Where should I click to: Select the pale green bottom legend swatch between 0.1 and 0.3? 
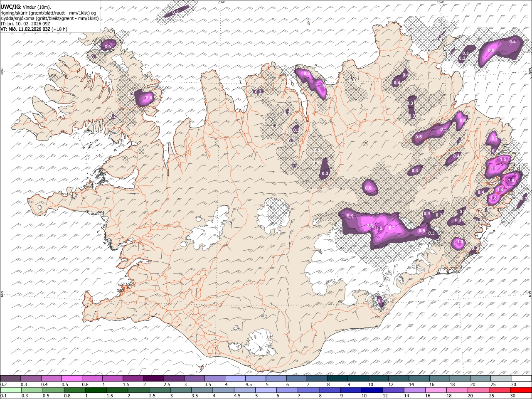pos(10,390)
